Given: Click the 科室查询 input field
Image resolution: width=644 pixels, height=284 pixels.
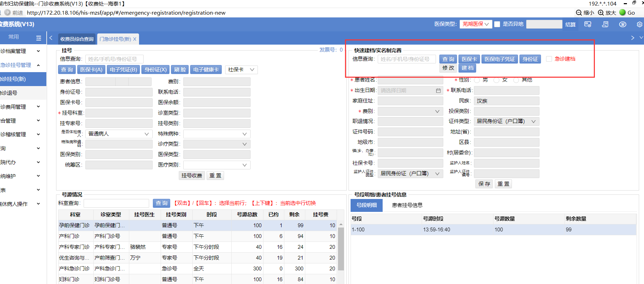Looking at the screenshot, I should click(x=116, y=203).
